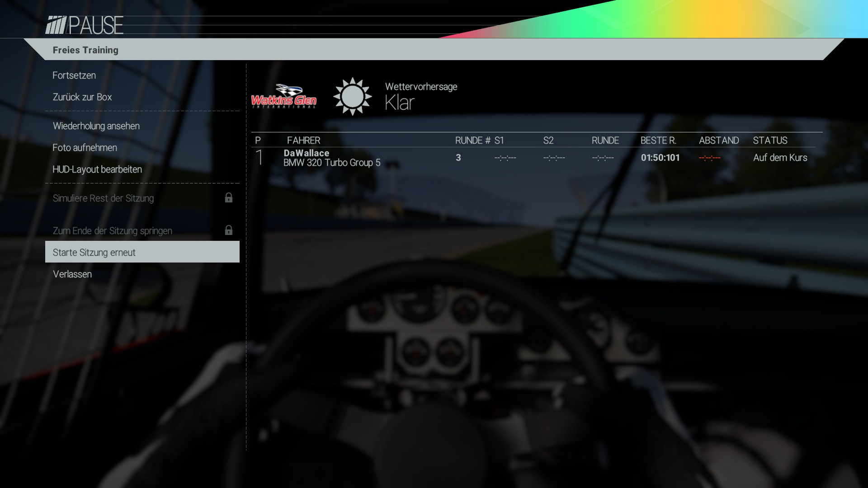Activate Starte Sitzung erneut

click(x=142, y=252)
